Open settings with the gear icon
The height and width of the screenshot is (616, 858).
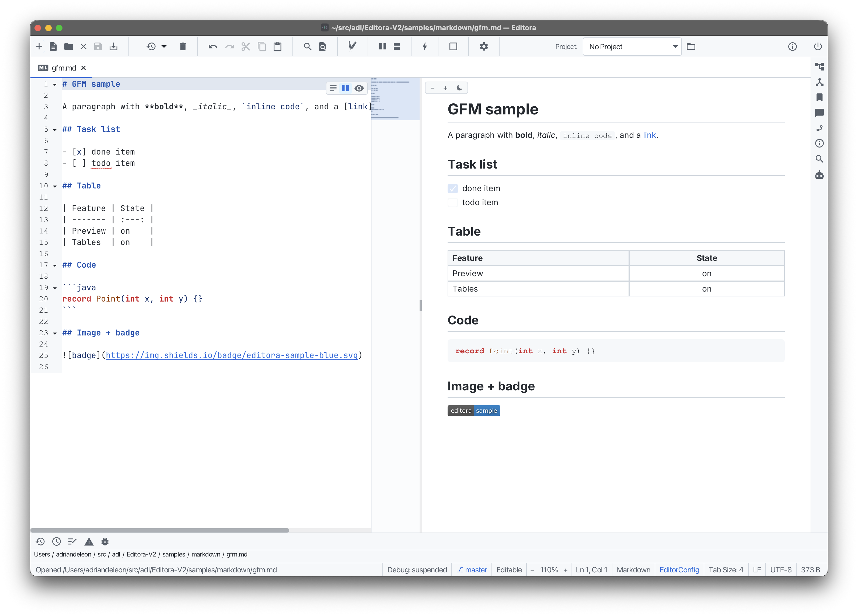click(484, 47)
